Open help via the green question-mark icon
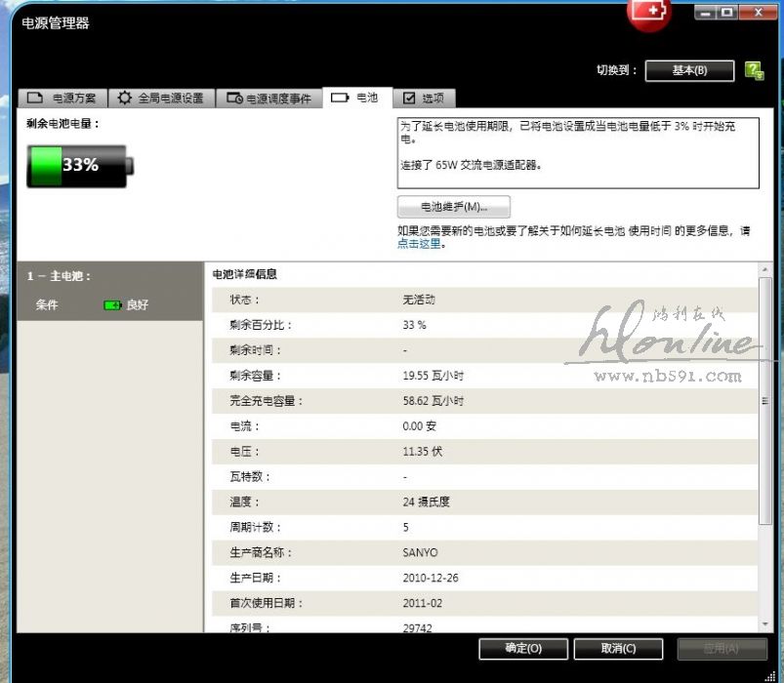 (x=754, y=70)
